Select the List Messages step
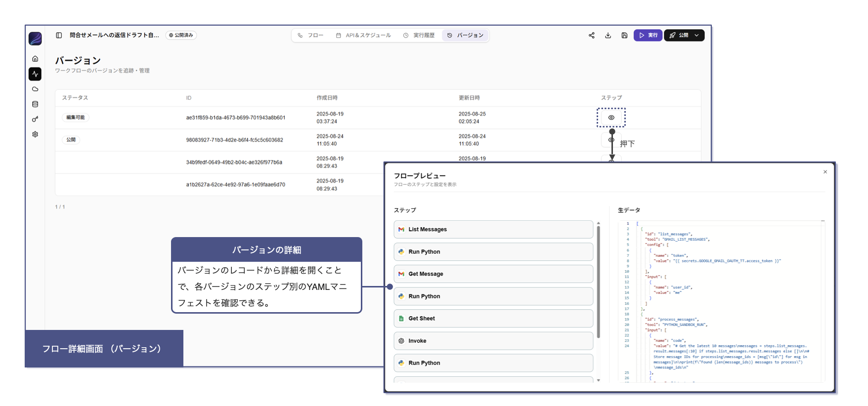868x406 pixels. coord(493,229)
